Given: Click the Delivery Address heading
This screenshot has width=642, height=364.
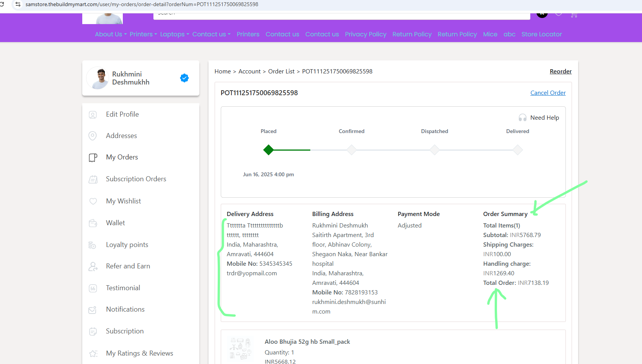Looking at the screenshot, I should point(250,214).
